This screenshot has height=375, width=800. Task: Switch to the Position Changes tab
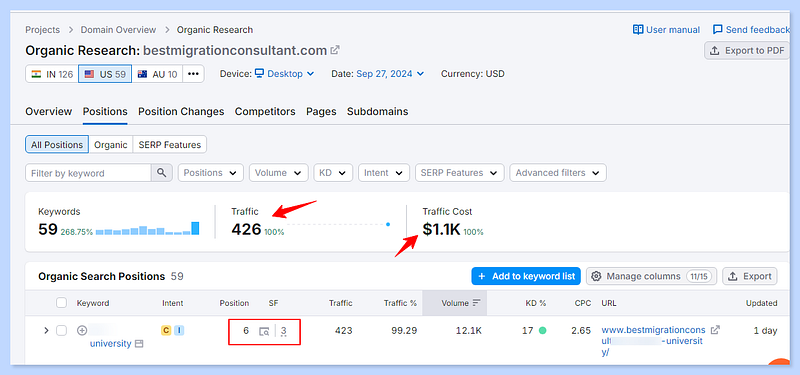(x=181, y=111)
